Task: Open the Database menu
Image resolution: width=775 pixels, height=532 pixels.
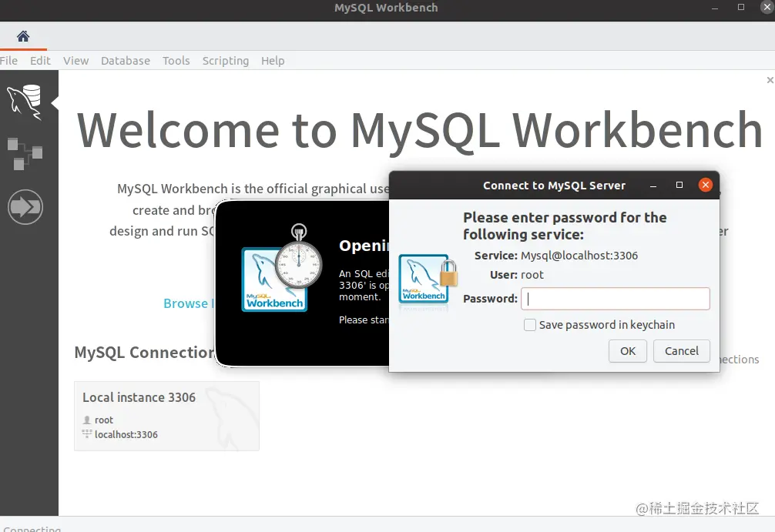Action: pyautogui.click(x=126, y=61)
